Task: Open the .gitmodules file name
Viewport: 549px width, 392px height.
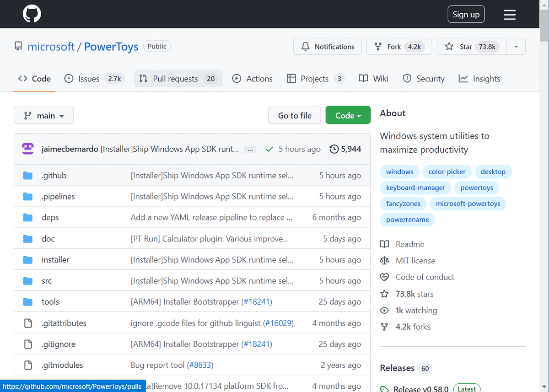Action: click(x=62, y=365)
